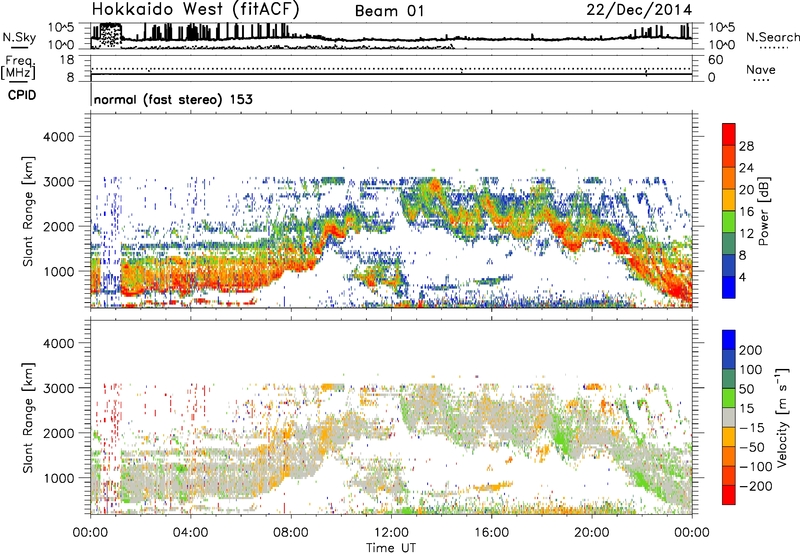Select the 'CPID' row label
Image resolution: width=800 pixels, height=554 pixels.
point(22,95)
